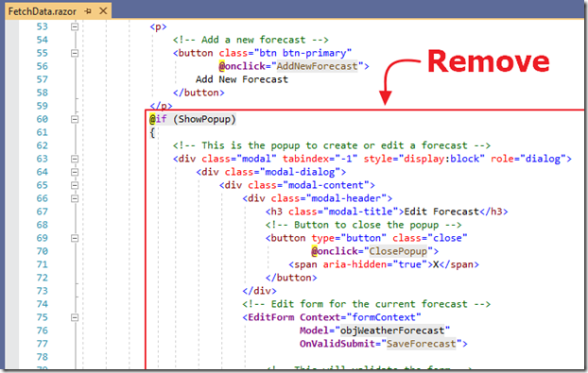Image resolution: width=588 pixels, height=373 pixels.
Task: Click the </div> closing tag on line 73
Action: (259, 291)
